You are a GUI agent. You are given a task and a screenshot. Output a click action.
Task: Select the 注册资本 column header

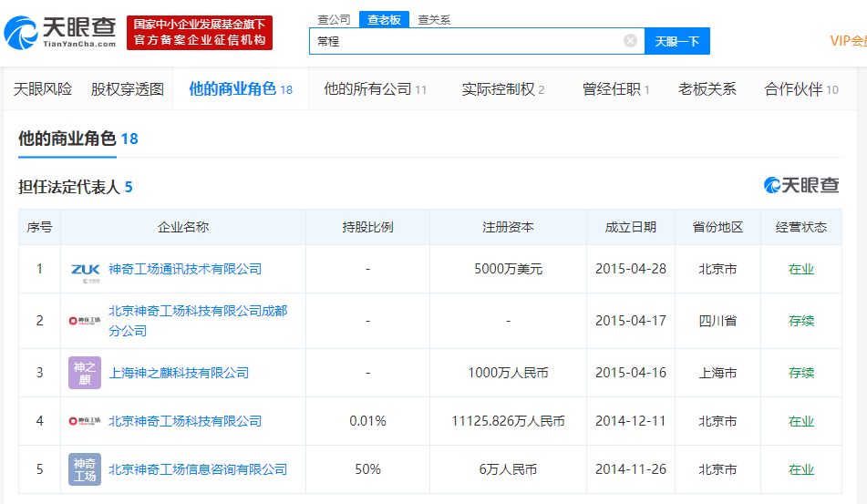pos(508,227)
